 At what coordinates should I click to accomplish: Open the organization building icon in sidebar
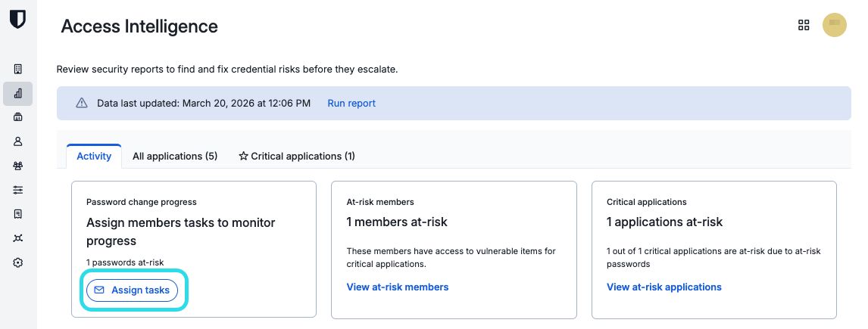pos(18,69)
